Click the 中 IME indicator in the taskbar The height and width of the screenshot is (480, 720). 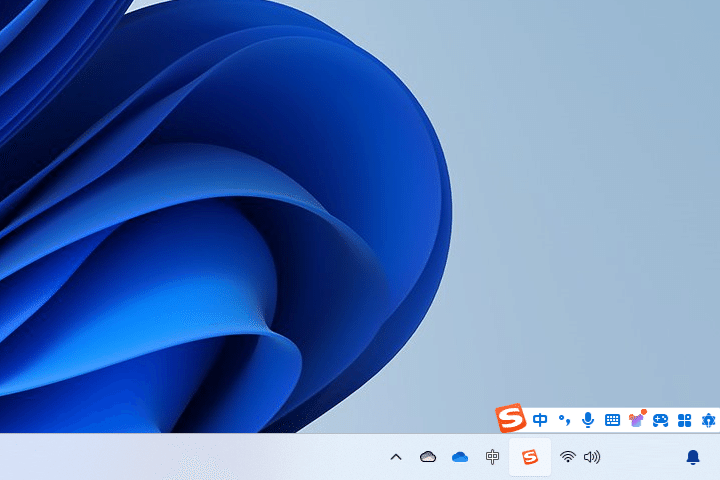[x=492, y=457]
